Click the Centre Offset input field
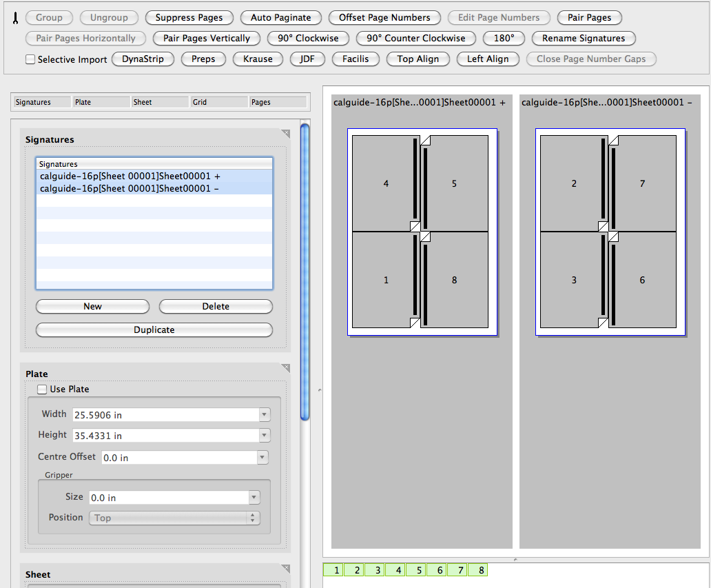This screenshot has width=711, height=588. pyautogui.click(x=180, y=457)
